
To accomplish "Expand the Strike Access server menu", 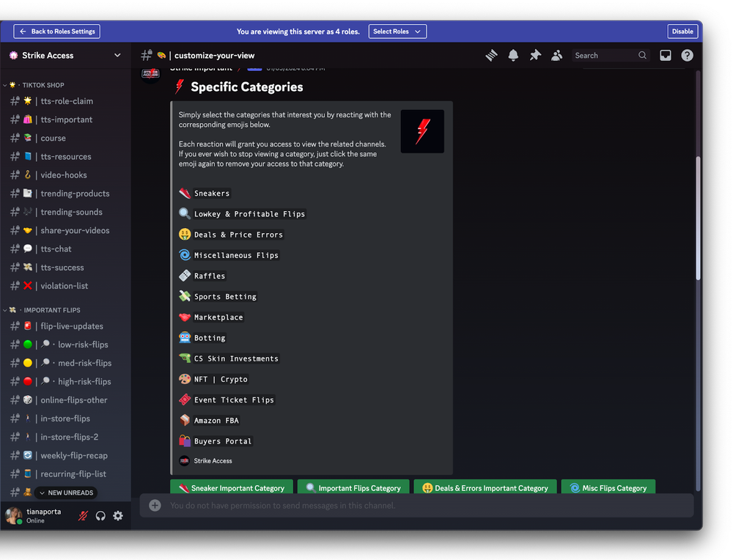I will (117, 56).
